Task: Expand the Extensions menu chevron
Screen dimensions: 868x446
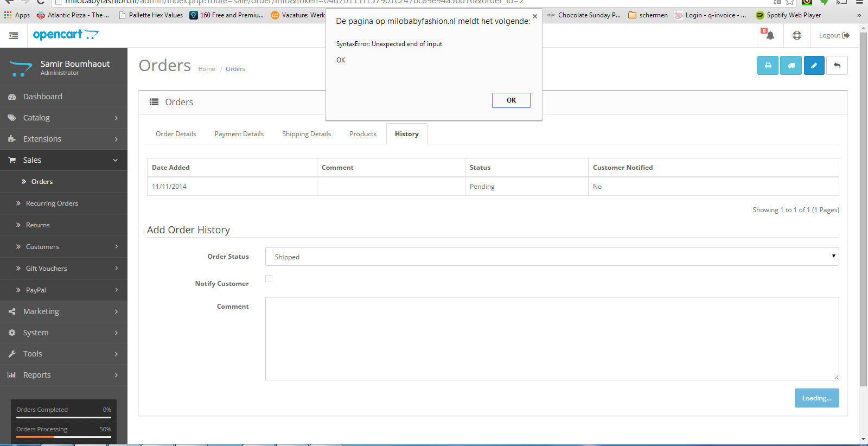Action: [116, 139]
